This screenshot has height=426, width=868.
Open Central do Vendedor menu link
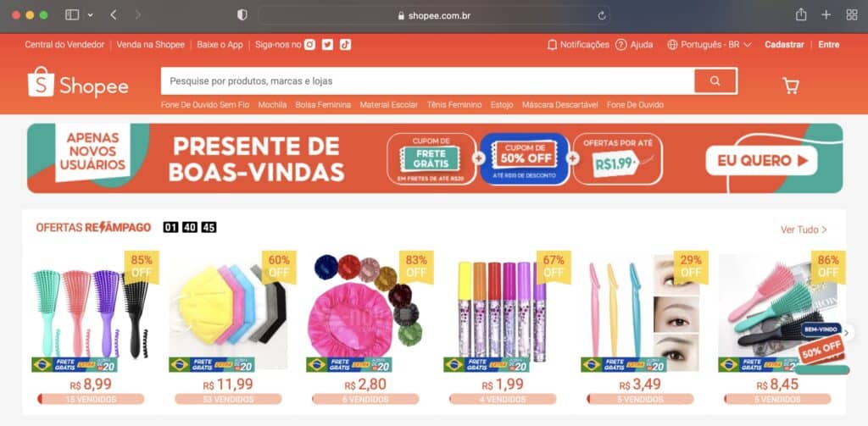coord(64,45)
